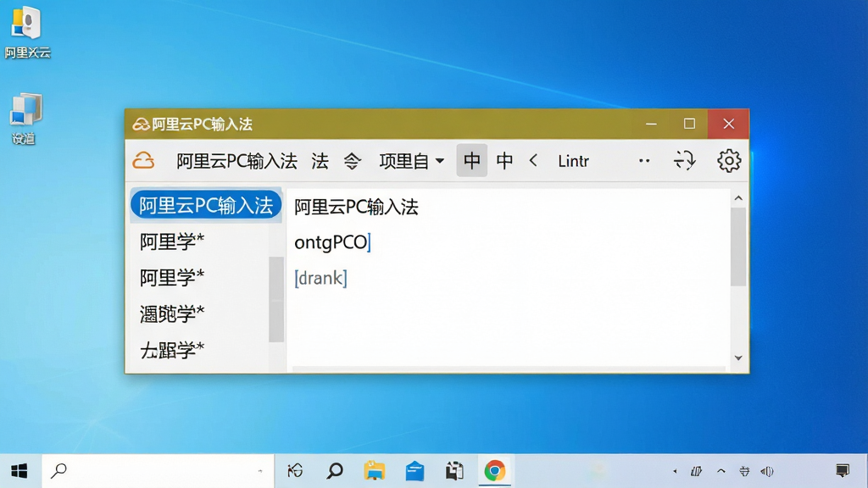Click the Lintr toolbar label
868x488 pixels.
tap(573, 161)
